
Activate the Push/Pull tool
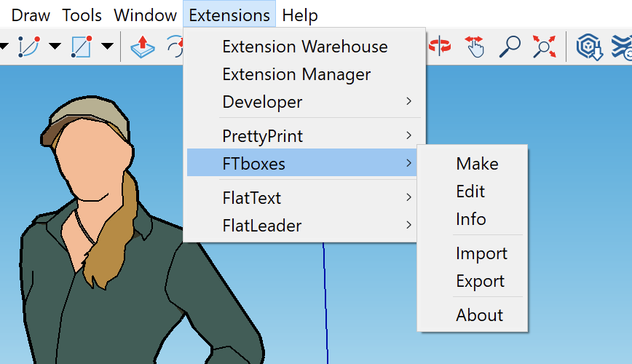tap(143, 47)
